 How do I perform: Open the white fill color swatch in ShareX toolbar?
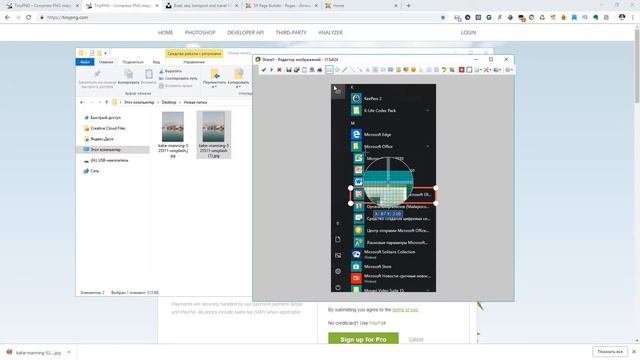(x=469, y=70)
